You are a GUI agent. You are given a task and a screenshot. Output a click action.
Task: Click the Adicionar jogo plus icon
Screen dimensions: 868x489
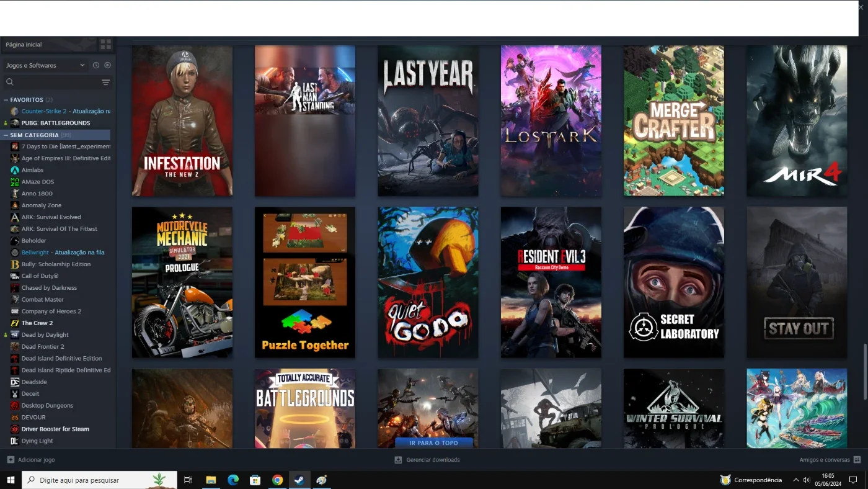(11, 460)
